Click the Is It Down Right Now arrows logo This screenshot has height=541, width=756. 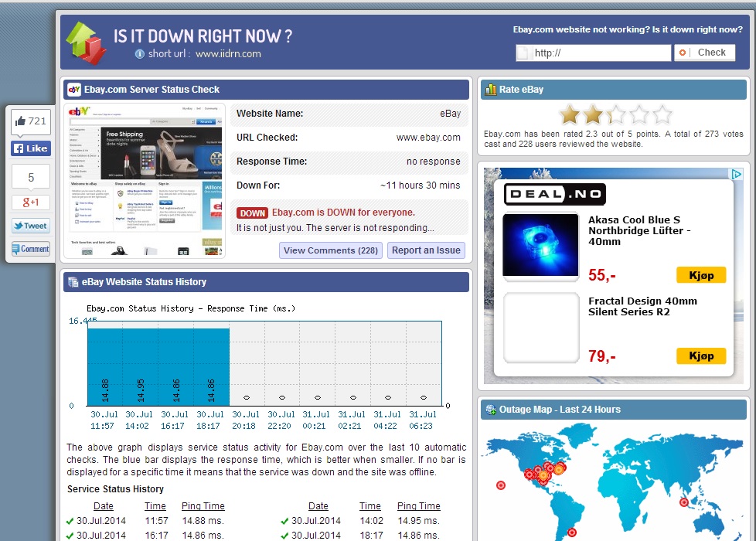click(86, 43)
